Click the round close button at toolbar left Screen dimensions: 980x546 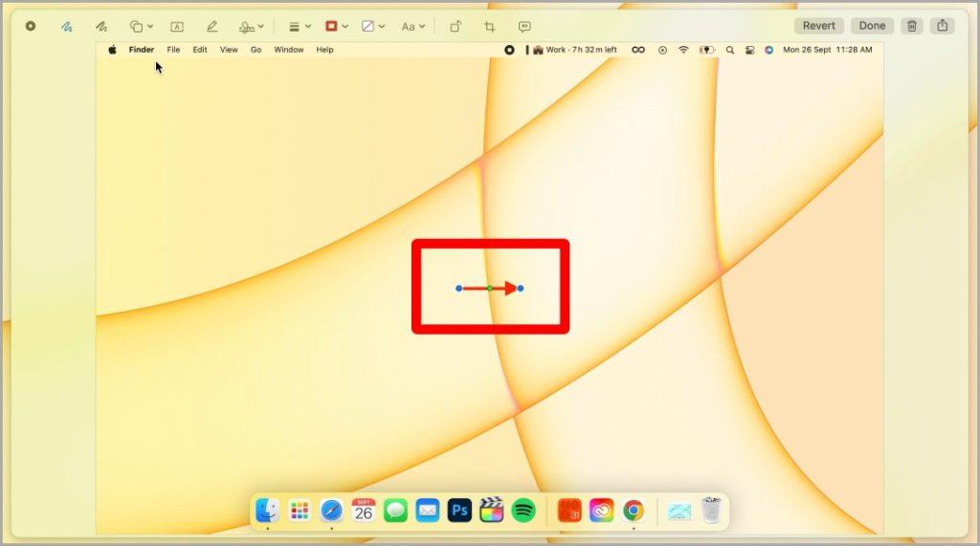(x=30, y=26)
